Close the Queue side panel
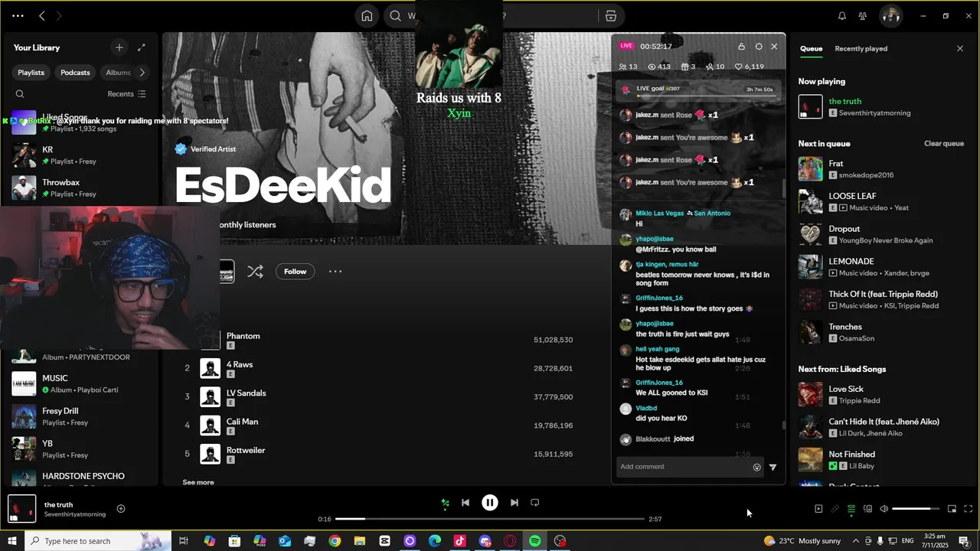Image resolution: width=980 pixels, height=551 pixels. click(x=960, y=49)
